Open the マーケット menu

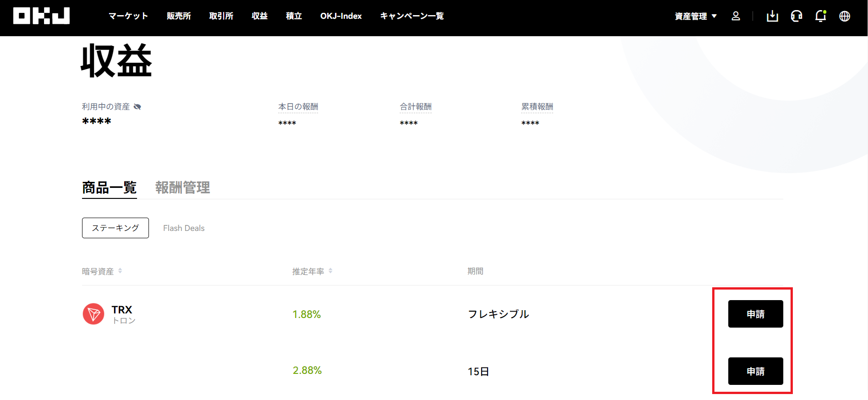pos(128,16)
